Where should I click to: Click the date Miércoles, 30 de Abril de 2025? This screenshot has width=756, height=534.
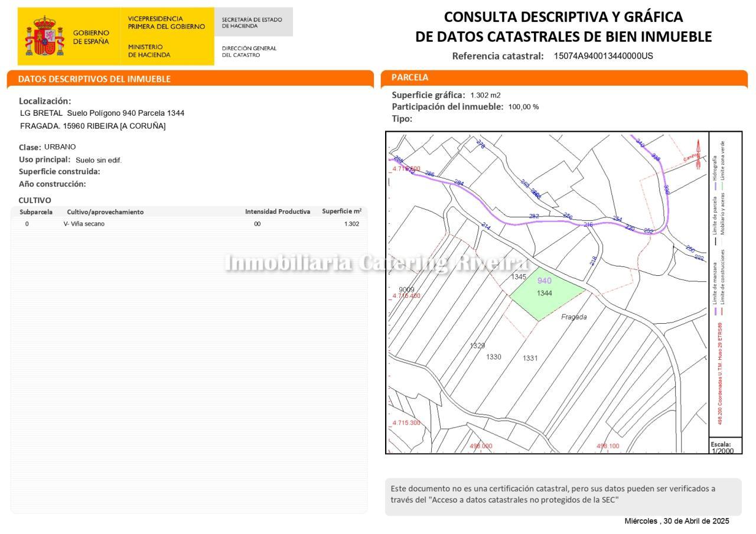(676, 521)
